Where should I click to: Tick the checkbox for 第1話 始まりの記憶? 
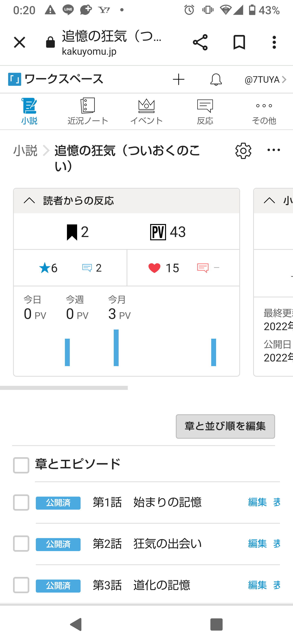click(x=21, y=502)
